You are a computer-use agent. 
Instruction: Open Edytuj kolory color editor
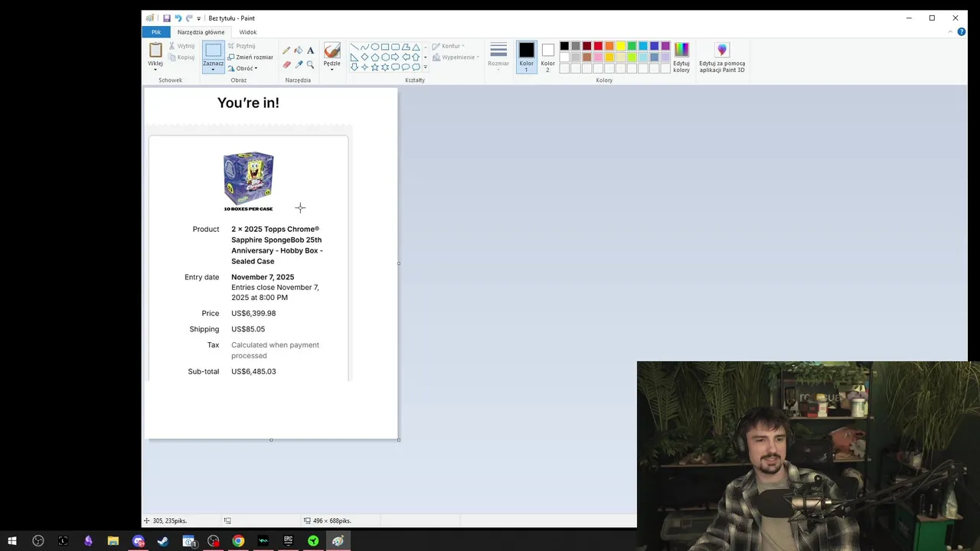tap(681, 57)
